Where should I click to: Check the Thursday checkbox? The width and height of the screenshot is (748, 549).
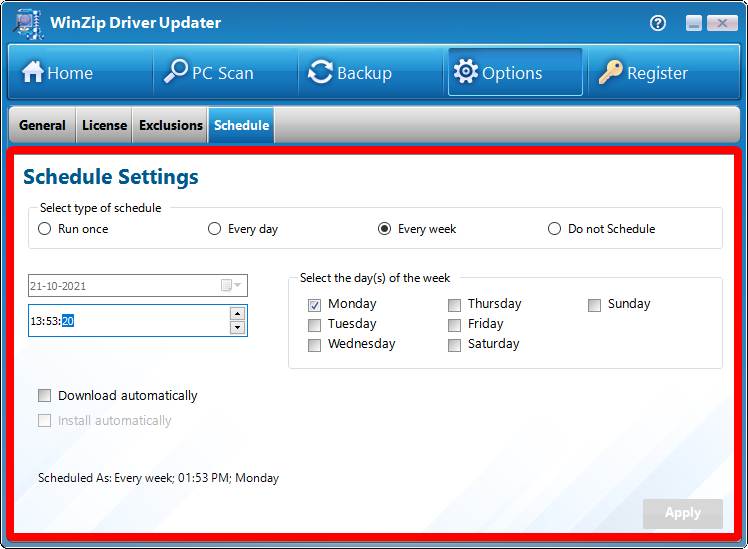(x=454, y=305)
